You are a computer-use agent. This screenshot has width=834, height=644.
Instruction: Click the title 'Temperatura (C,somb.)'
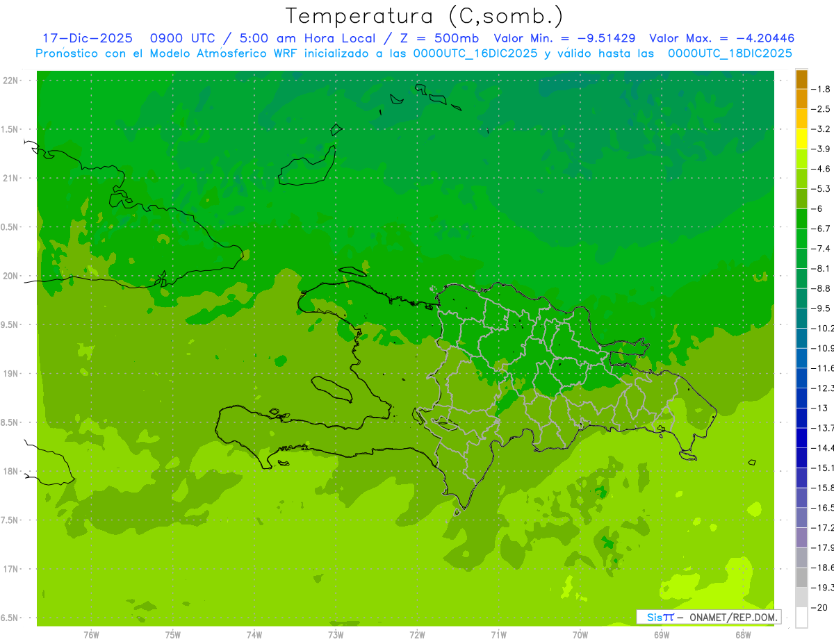[425, 16]
